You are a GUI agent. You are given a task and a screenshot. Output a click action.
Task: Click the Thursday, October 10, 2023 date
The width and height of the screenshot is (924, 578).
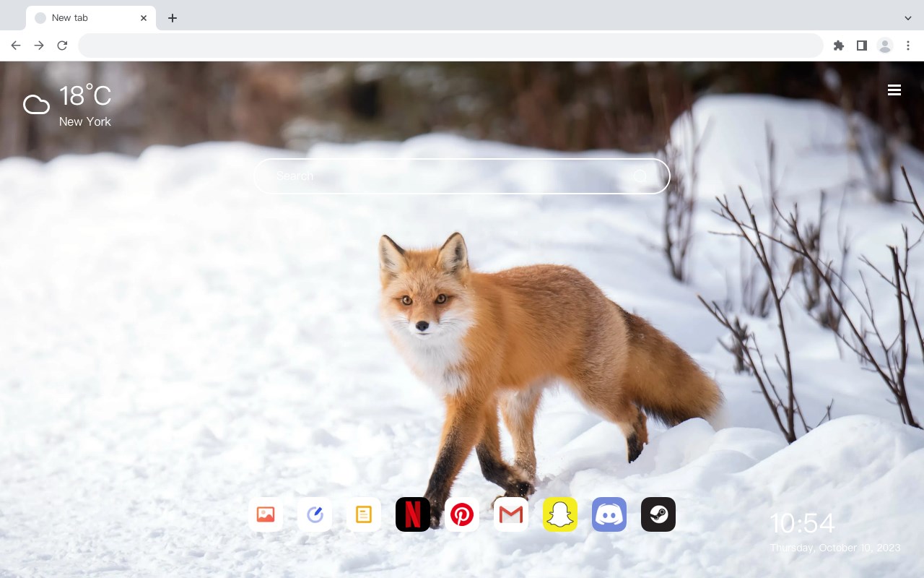click(835, 548)
